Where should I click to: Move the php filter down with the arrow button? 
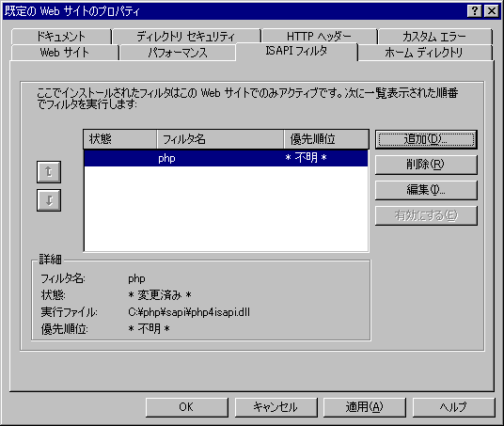click(x=49, y=200)
